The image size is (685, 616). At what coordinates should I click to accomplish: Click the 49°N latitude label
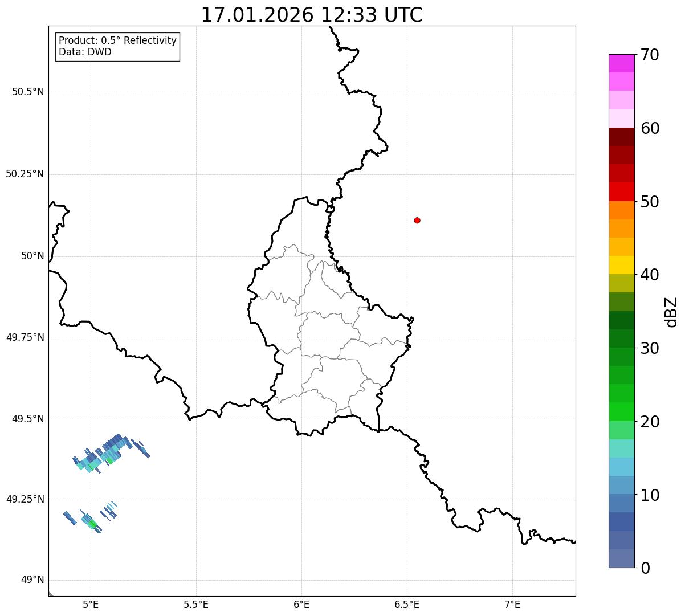32,580
